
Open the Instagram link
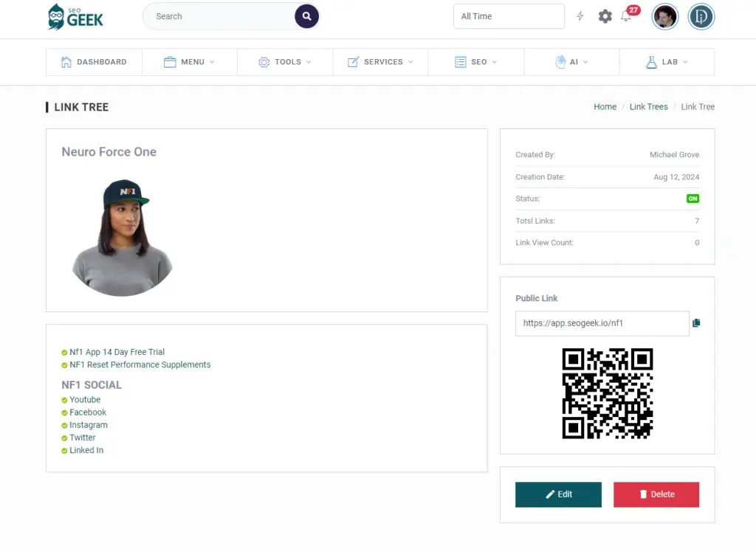click(89, 425)
